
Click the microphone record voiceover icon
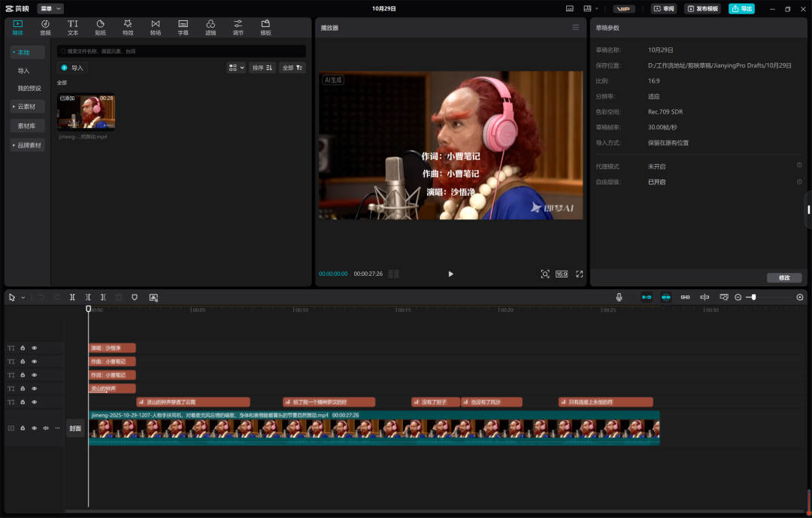(619, 298)
